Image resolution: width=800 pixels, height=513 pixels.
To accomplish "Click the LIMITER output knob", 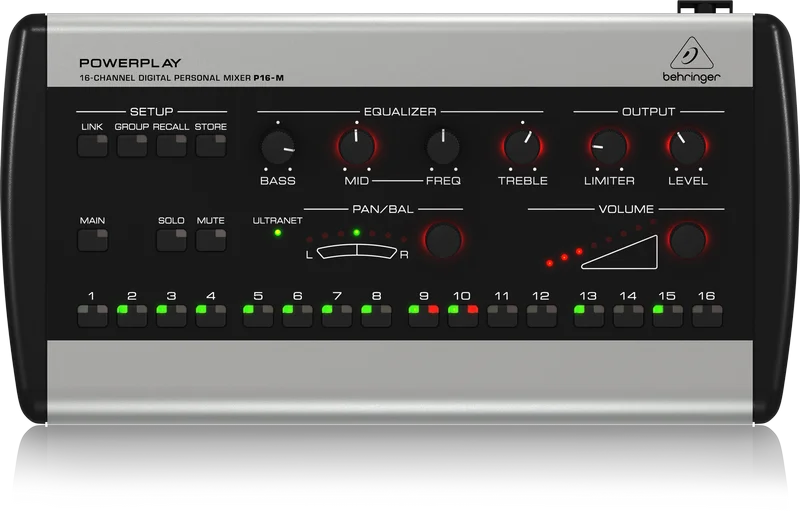I will click(x=609, y=146).
